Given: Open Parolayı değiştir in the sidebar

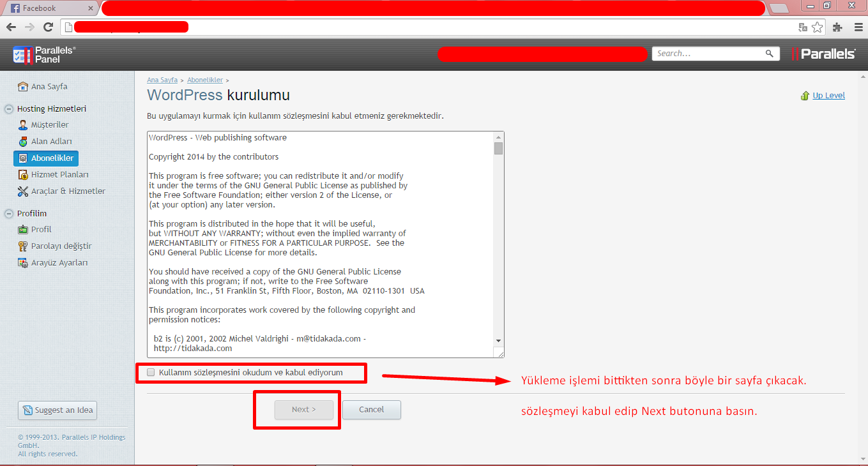Looking at the screenshot, I should point(61,246).
